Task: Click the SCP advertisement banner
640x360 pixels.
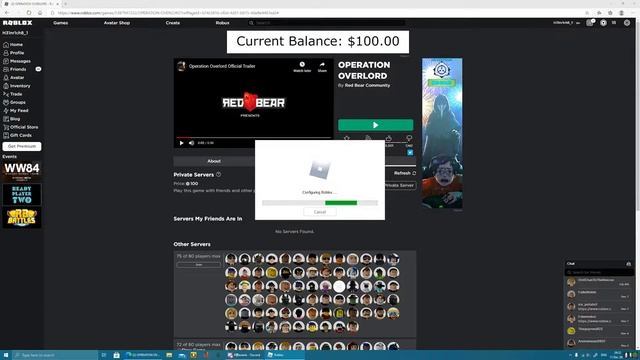Action: point(442,133)
